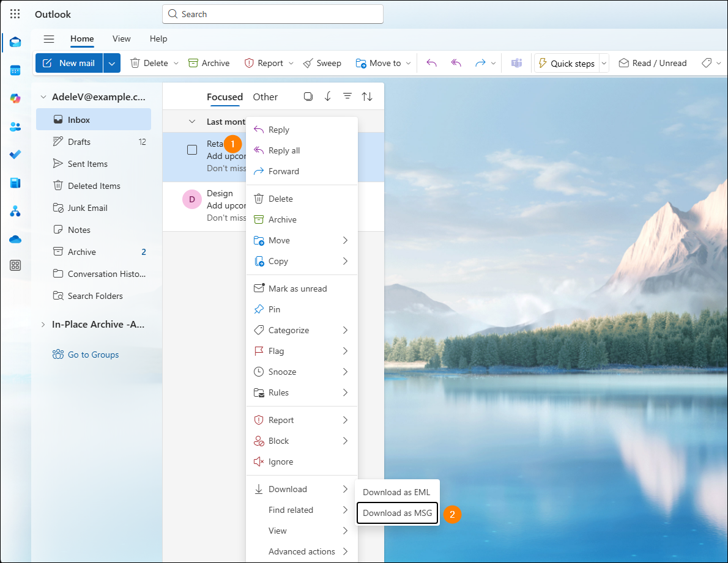
Task: Collapse the AdeleV@example account tree
Action: tap(43, 97)
